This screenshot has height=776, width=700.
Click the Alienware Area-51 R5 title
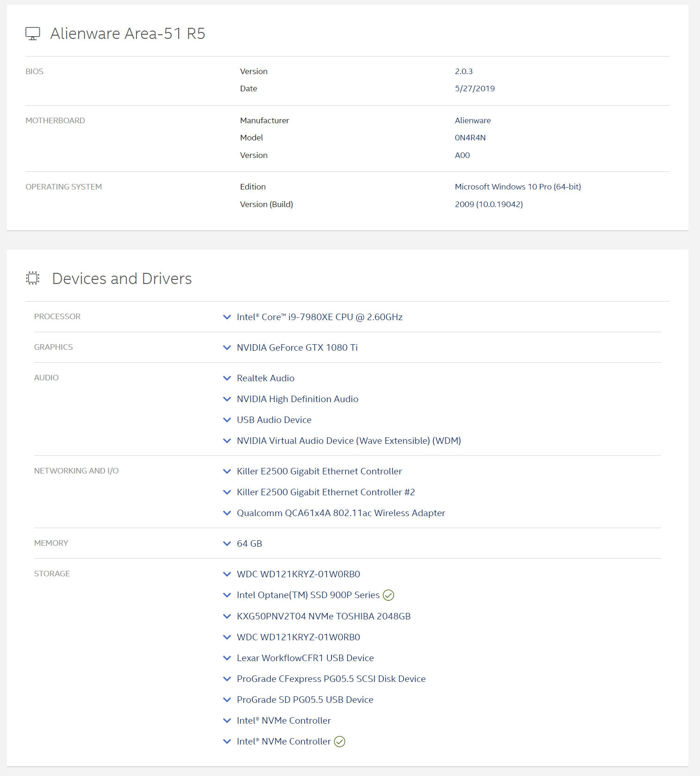tap(127, 34)
